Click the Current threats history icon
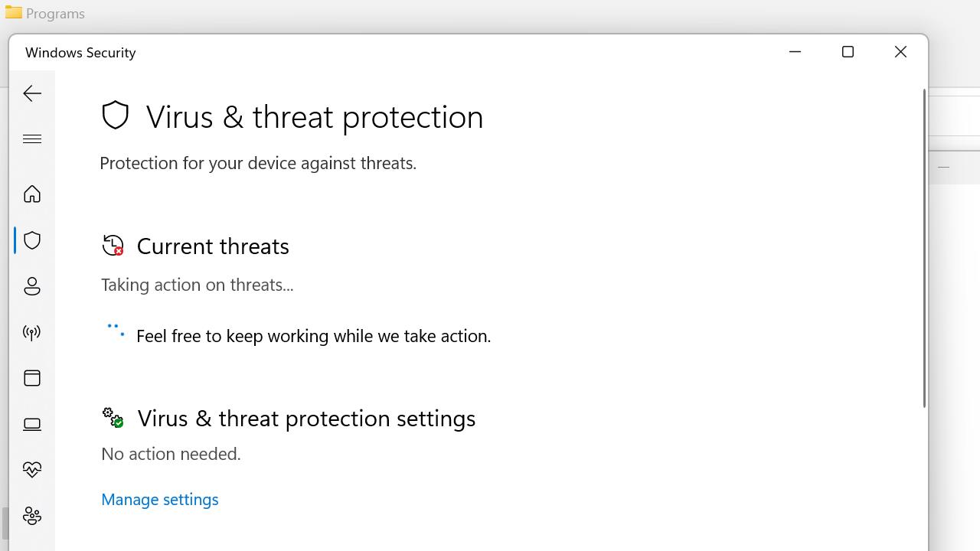 [113, 245]
